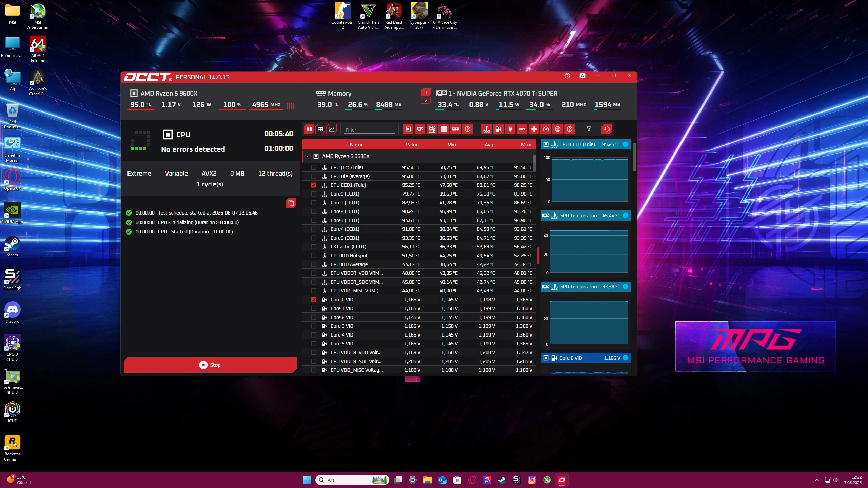Click the CPU CCD1 (Tdie) graph header
This screenshot has width=868, height=488.
point(586,144)
